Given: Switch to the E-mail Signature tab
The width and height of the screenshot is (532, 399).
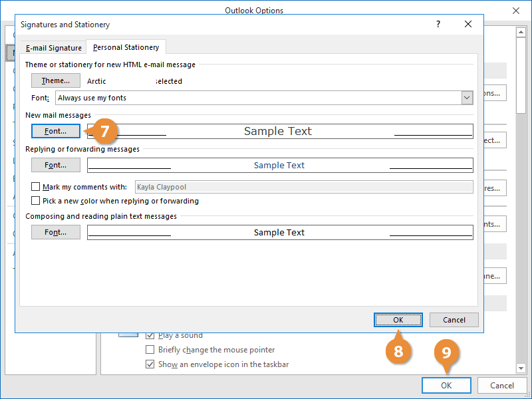Looking at the screenshot, I should tap(54, 48).
